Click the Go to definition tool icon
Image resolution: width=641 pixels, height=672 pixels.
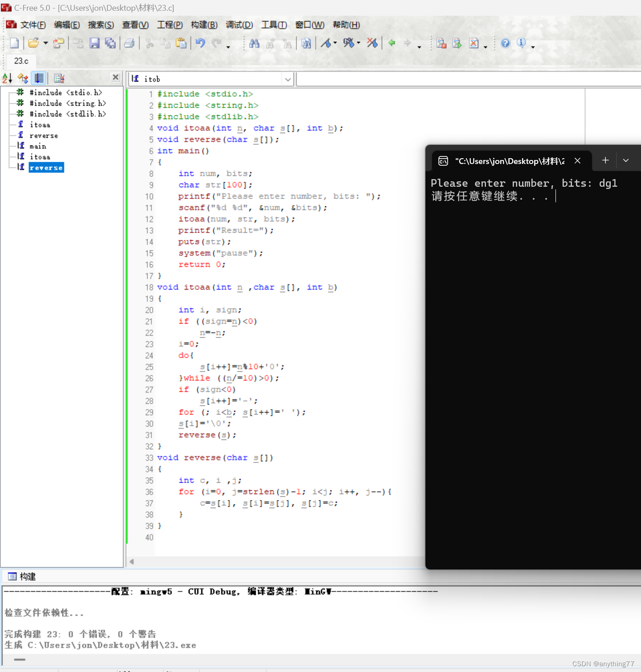pyautogui.click(x=326, y=43)
